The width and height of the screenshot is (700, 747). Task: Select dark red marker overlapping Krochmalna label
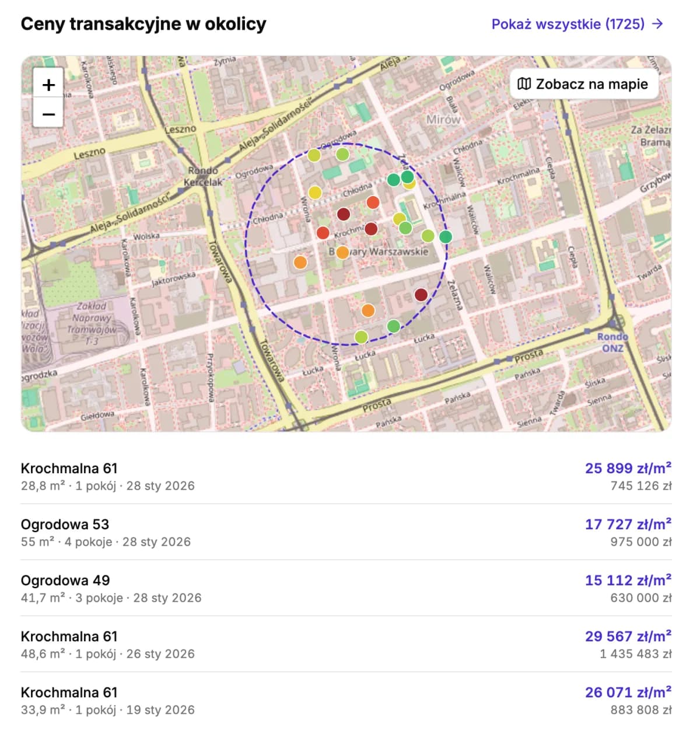tap(371, 228)
